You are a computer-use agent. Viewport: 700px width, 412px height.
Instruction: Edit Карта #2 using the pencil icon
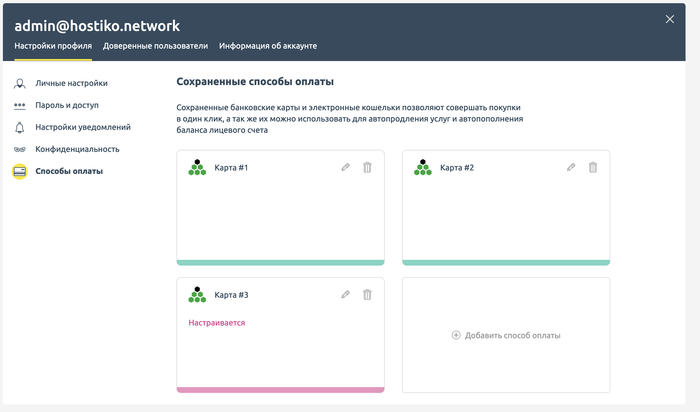tap(571, 167)
